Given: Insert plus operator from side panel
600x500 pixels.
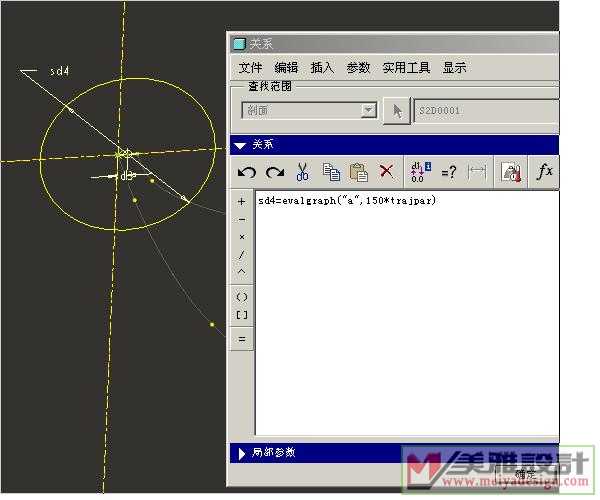Looking at the screenshot, I should pos(242,202).
